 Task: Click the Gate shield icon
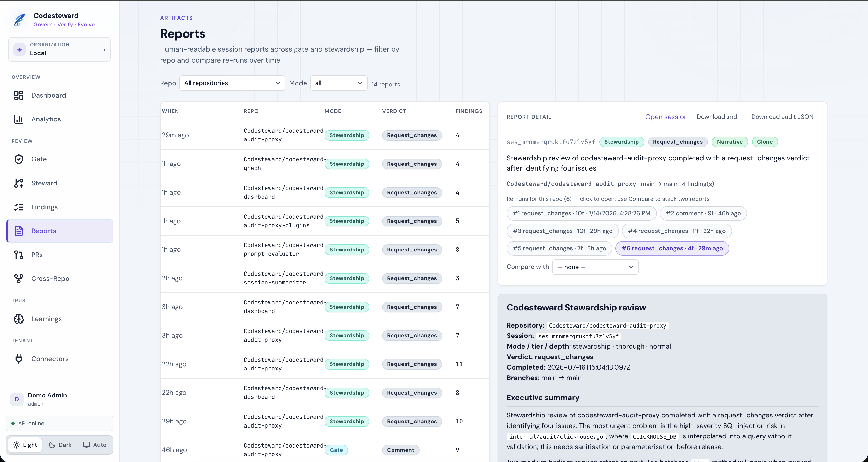(x=19, y=159)
